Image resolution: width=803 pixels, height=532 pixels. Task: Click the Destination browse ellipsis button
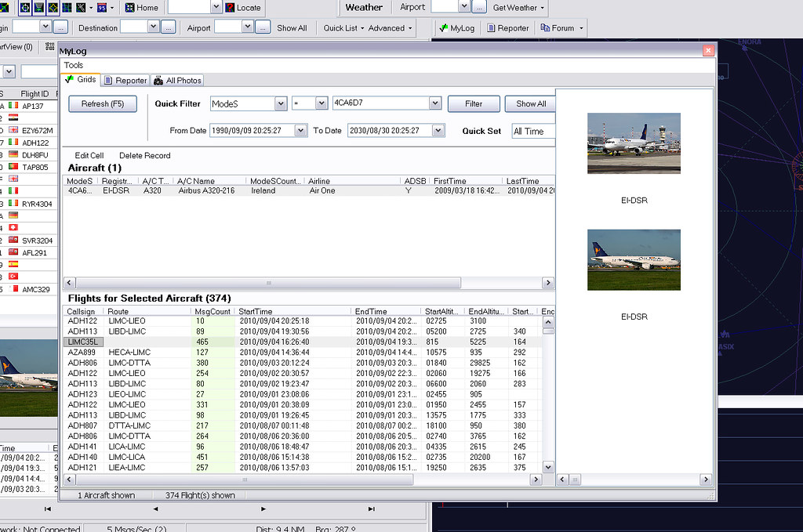point(169,27)
